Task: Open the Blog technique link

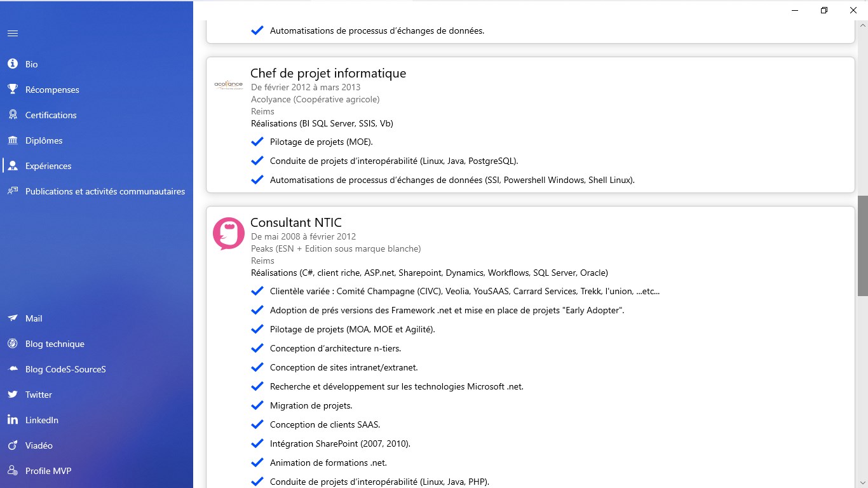Action: pos(55,344)
